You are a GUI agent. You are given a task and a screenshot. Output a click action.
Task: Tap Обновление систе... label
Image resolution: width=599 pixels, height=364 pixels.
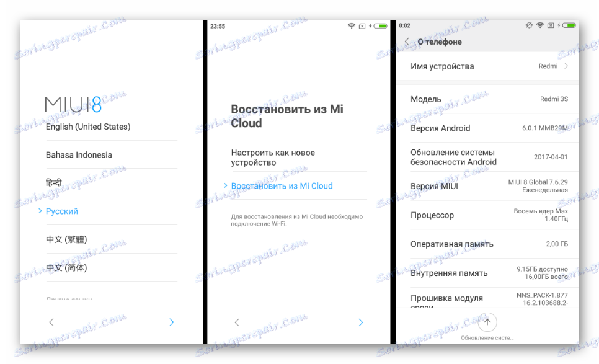(x=487, y=338)
